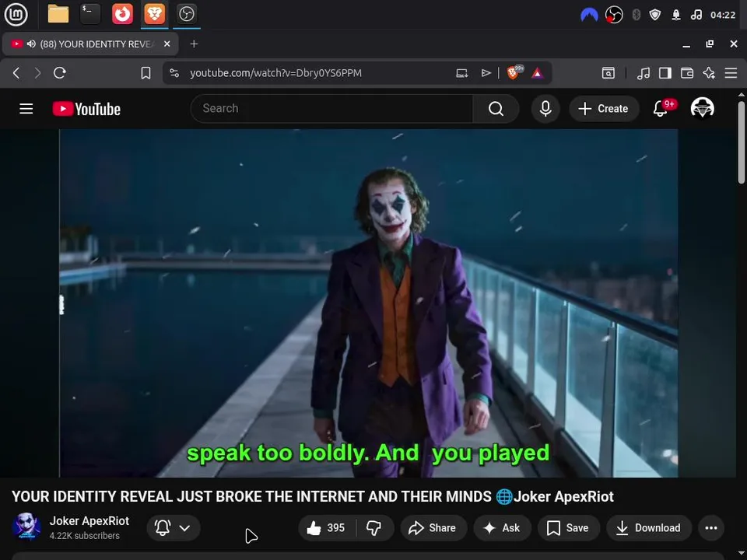Click the install/cast icon in address bar

(461, 73)
